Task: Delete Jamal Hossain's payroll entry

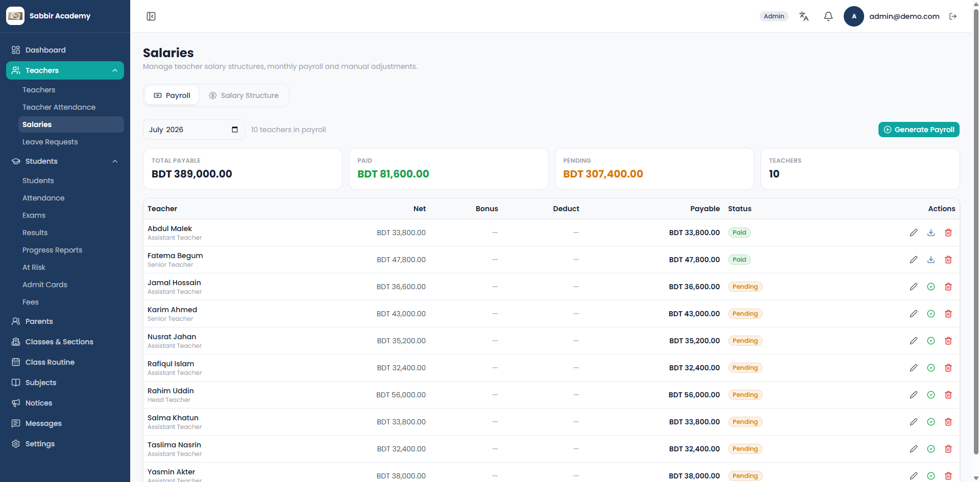Action: 948,287
